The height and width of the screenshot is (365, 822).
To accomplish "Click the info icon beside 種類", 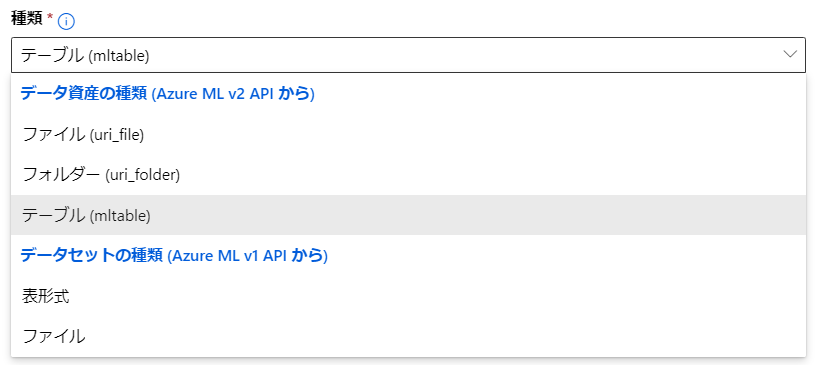I will tap(67, 22).
